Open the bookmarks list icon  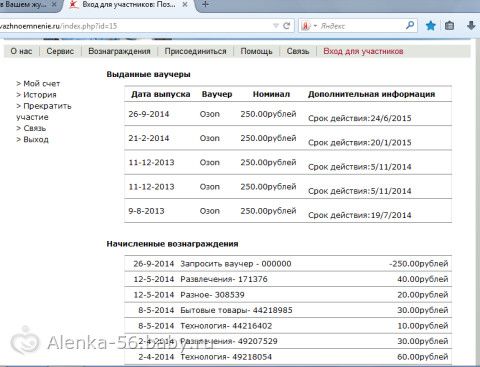coord(449,26)
